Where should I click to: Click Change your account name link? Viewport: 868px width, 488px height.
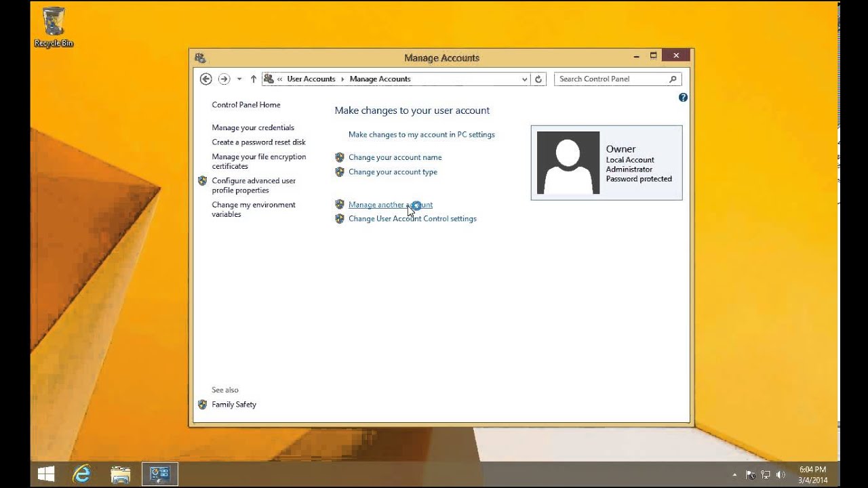(x=395, y=157)
